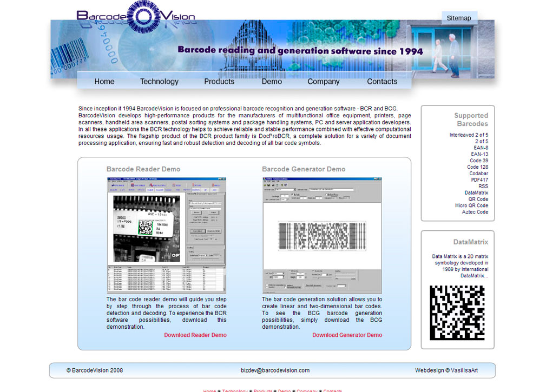The height and width of the screenshot is (392, 546).
Task: Click the Company link in bottom footer
Action: pos(307,390)
